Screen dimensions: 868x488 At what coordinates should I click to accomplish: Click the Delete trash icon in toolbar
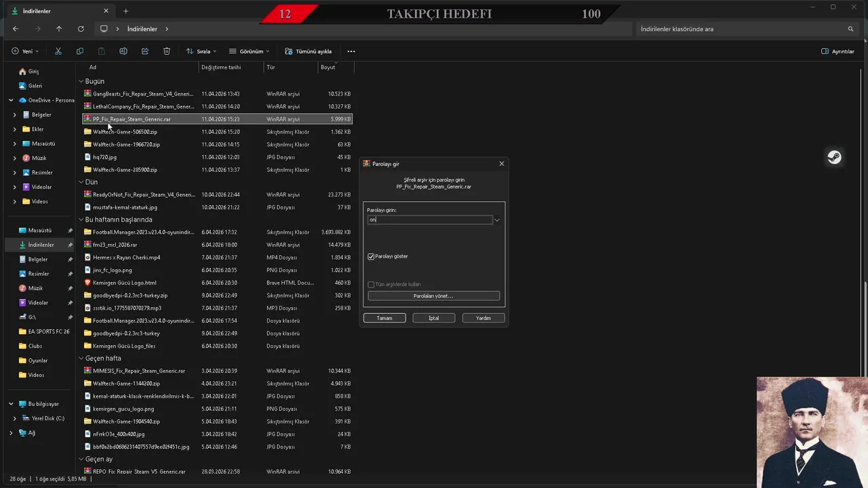(x=167, y=51)
